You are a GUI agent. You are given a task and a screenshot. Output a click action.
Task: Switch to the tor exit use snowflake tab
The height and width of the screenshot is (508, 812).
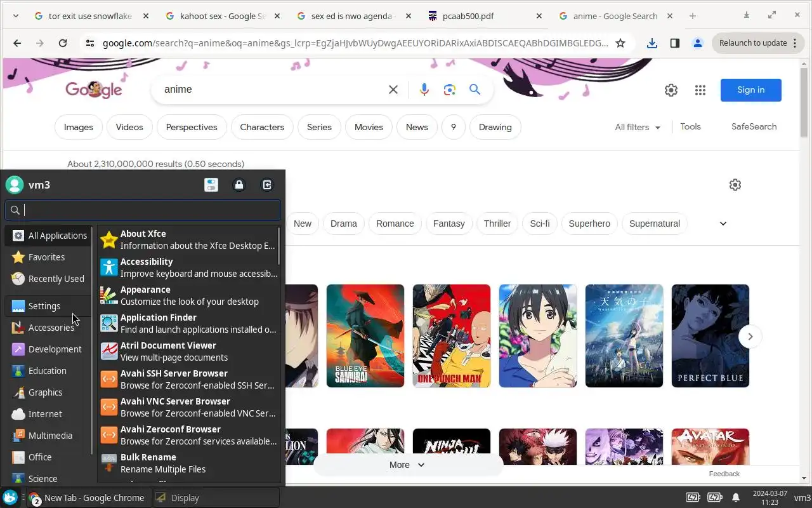(x=91, y=16)
